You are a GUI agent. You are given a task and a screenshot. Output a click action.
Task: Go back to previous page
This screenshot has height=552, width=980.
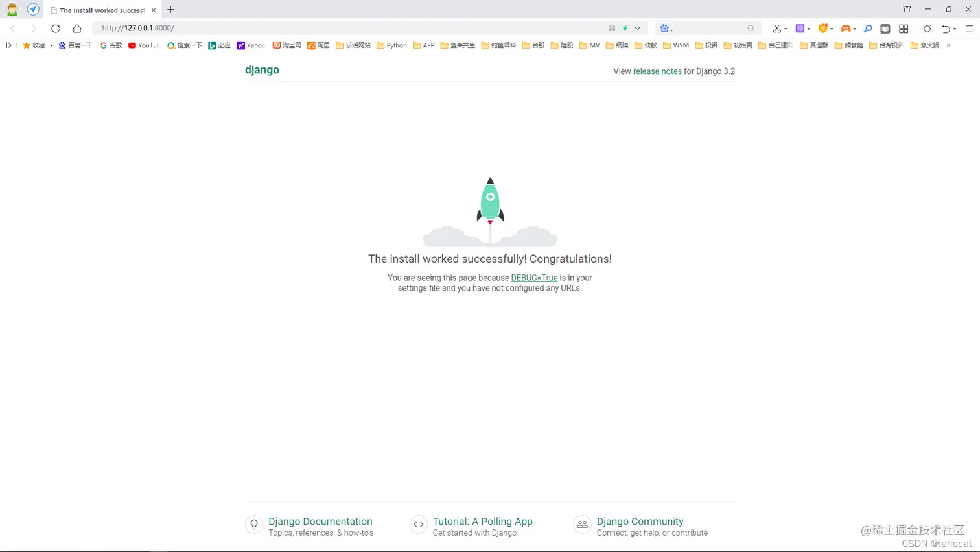click(13, 29)
